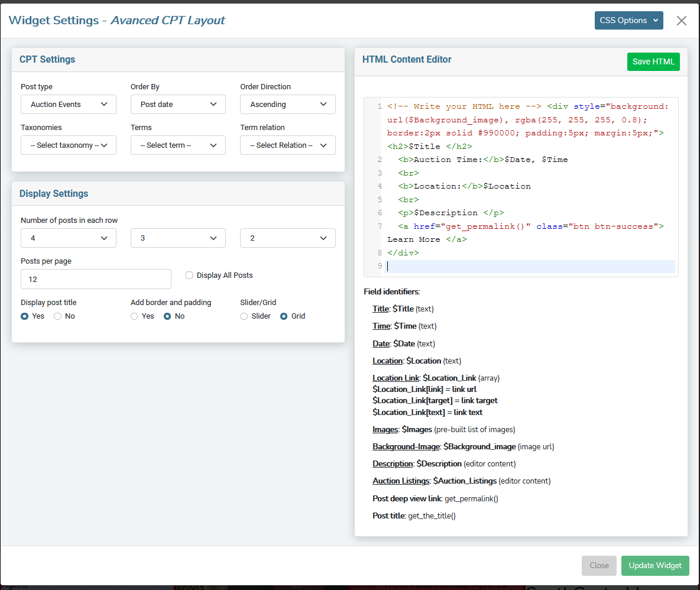Screen dimensions: 700x590
Task: Open the CSS Options dropdown
Action: point(628,21)
